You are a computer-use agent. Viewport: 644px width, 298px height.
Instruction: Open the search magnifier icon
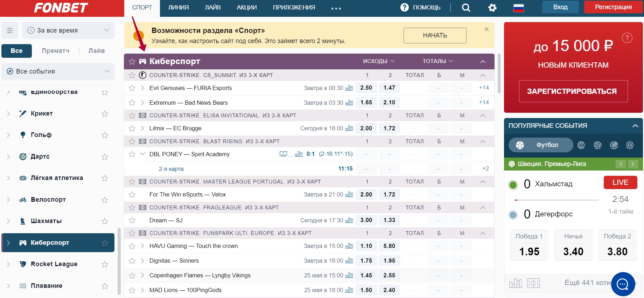click(466, 8)
